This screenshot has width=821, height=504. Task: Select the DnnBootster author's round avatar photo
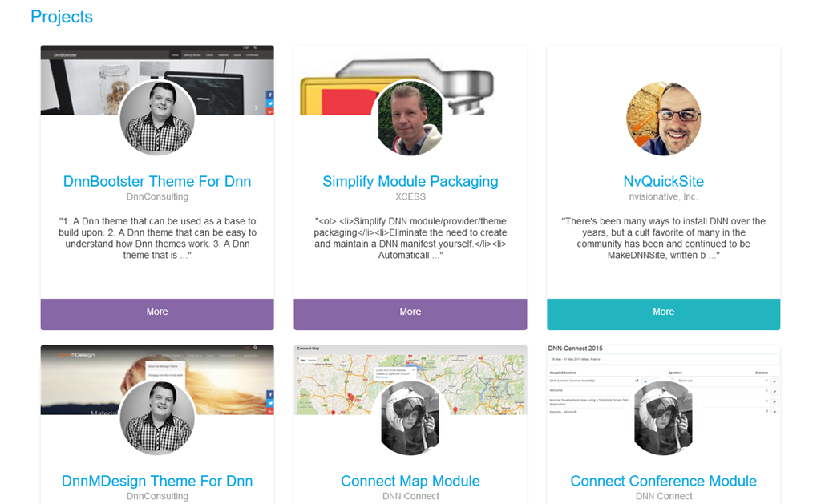pos(157,119)
